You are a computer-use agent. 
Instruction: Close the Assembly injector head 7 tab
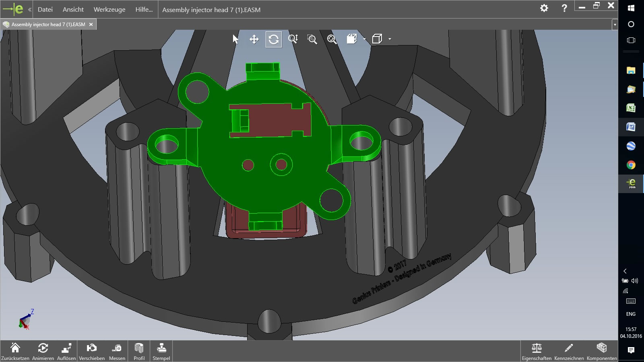tap(91, 25)
